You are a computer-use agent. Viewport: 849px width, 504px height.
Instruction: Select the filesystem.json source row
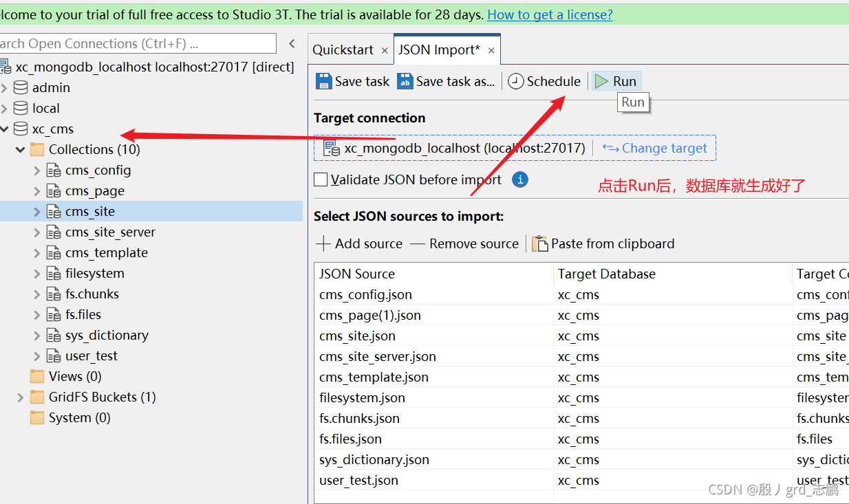tap(581, 397)
